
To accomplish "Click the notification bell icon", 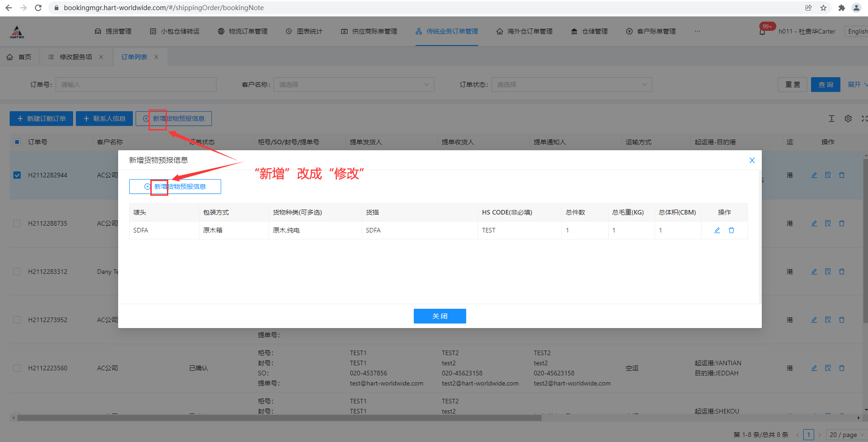I will (762, 32).
